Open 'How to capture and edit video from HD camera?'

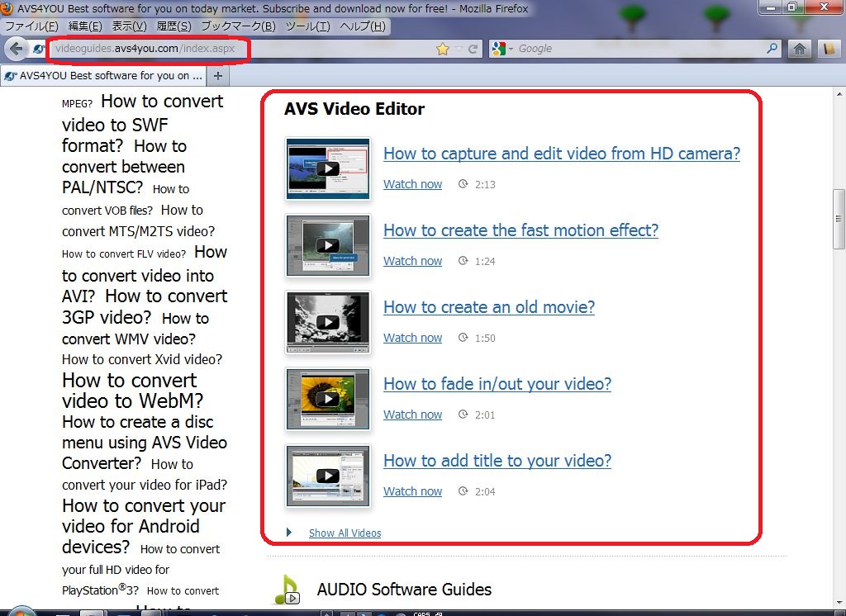pos(562,154)
